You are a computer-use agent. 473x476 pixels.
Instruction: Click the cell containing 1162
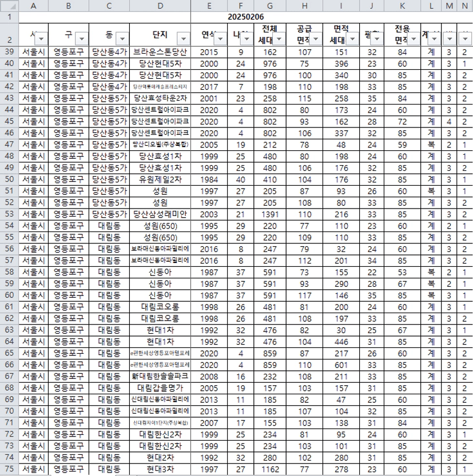pyautogui.click(x=270, y=469)
